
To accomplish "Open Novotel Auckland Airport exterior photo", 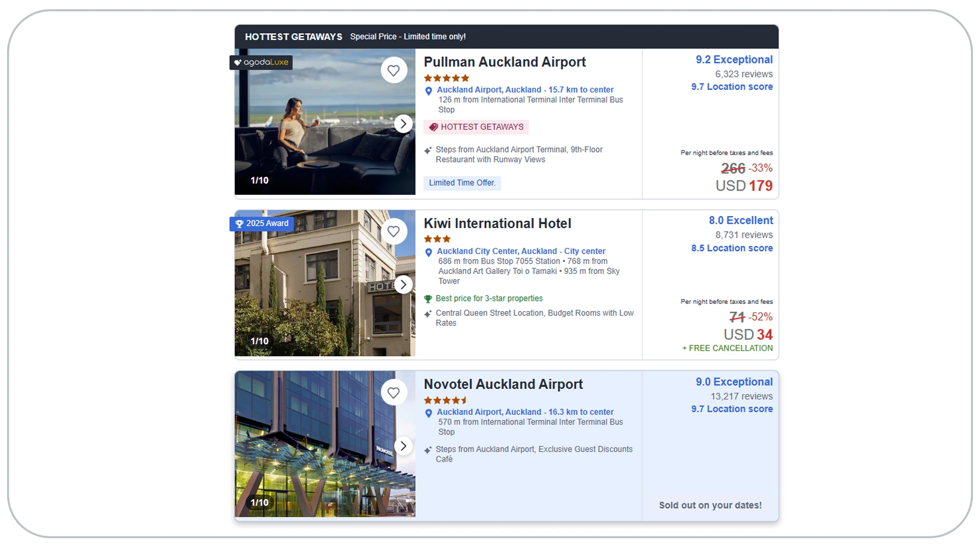I will pyautogui.click(x=325, y=444).
